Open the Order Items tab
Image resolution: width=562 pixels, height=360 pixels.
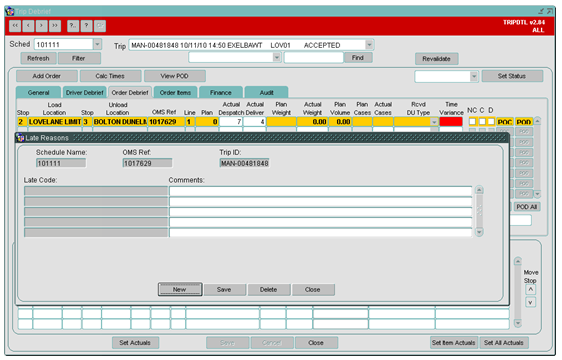[175, 93]
